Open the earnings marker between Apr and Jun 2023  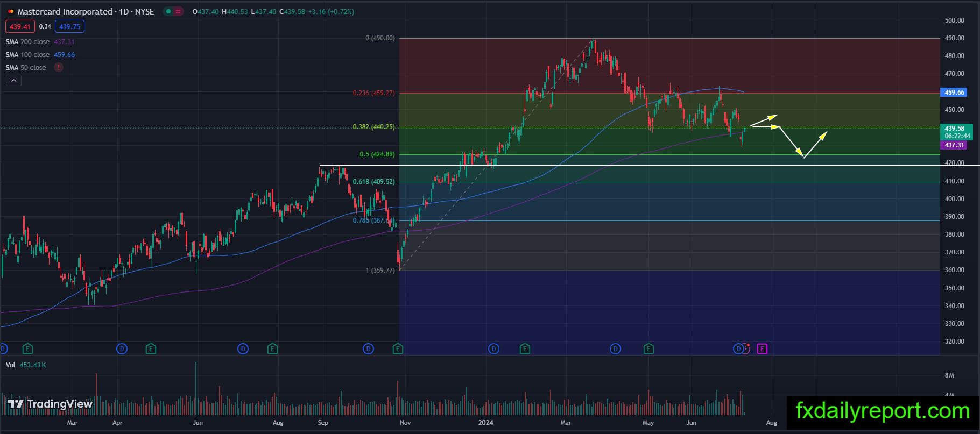tap(151, 349)
